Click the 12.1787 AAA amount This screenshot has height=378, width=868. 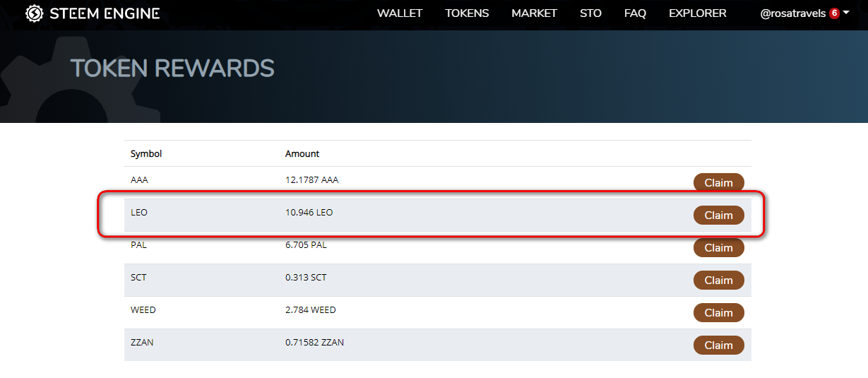pyautogui.click(x=312, y=180)
